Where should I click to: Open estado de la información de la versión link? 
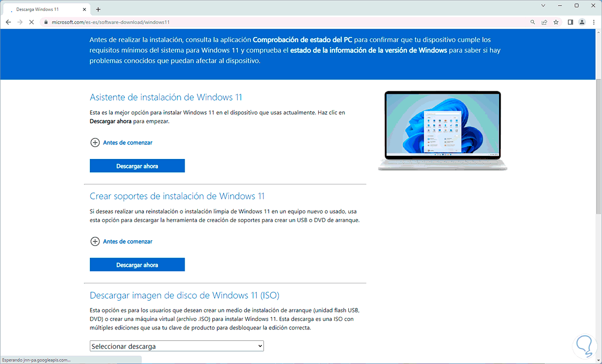click(x=369, y=50)
